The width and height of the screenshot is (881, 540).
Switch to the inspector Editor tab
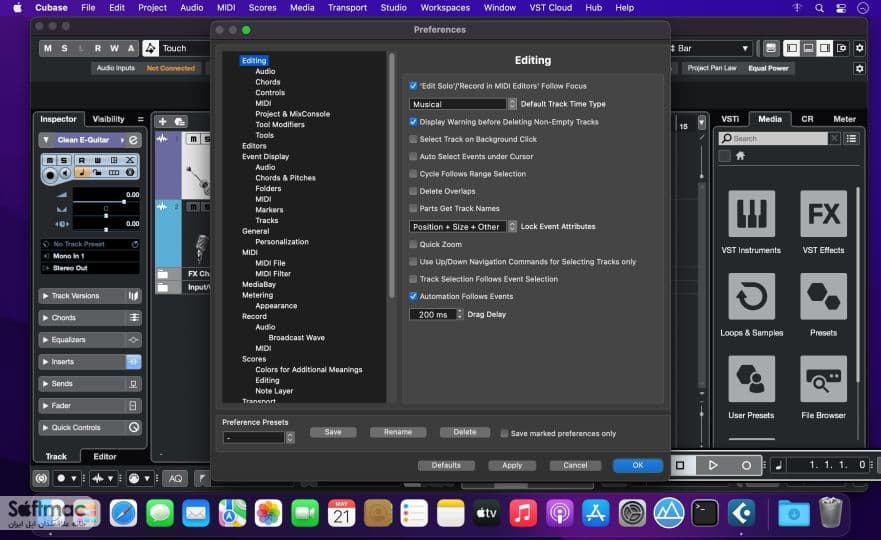click(105, 456)
